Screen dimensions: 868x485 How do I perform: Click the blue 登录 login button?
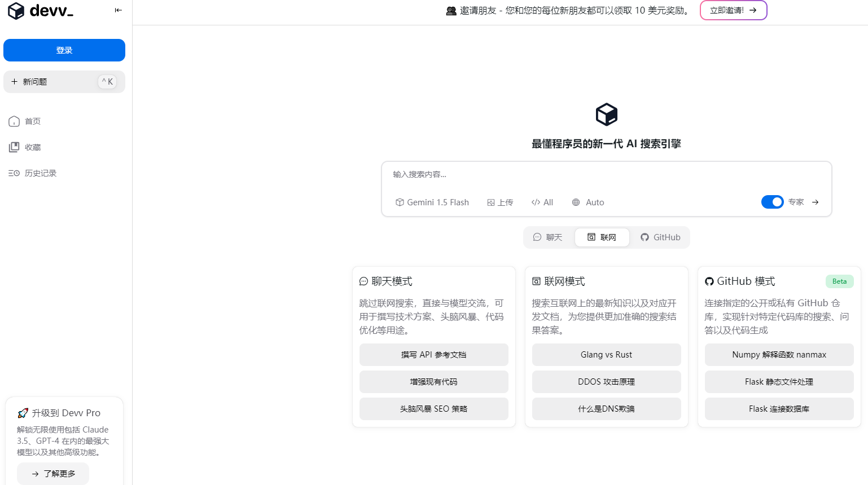point(64,50)
